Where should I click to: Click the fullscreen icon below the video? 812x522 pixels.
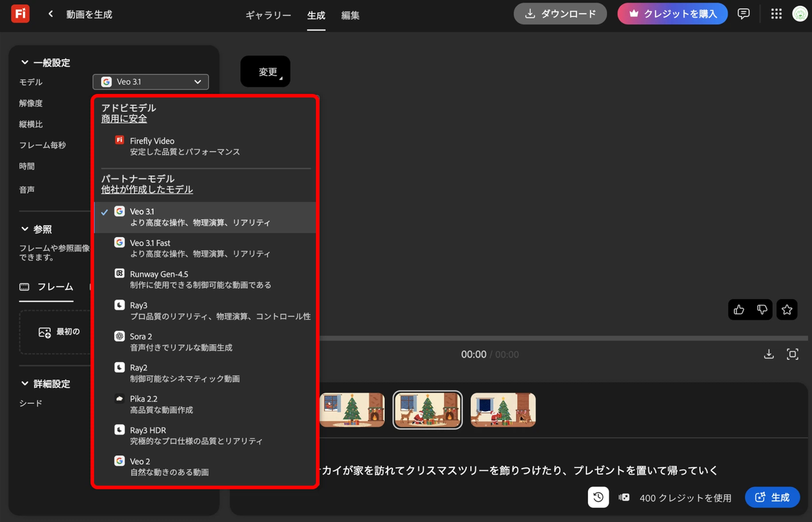pyautogui.click(x=792, y=354)
